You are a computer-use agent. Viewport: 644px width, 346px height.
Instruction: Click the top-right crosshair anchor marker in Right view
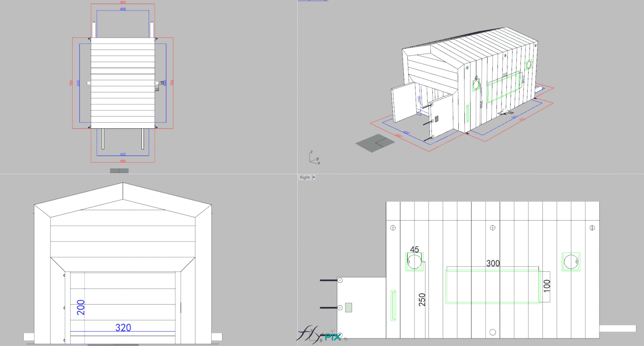coord(592,228)
